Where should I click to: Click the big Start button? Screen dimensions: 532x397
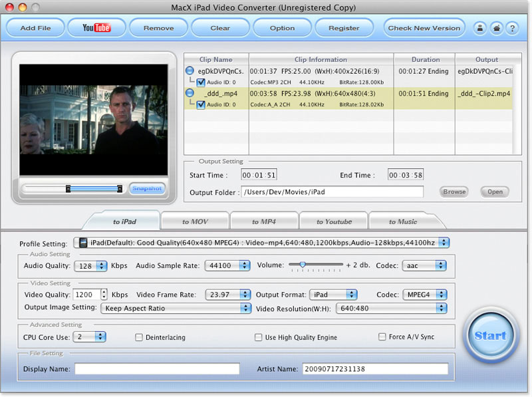click(x=491, y=336)
